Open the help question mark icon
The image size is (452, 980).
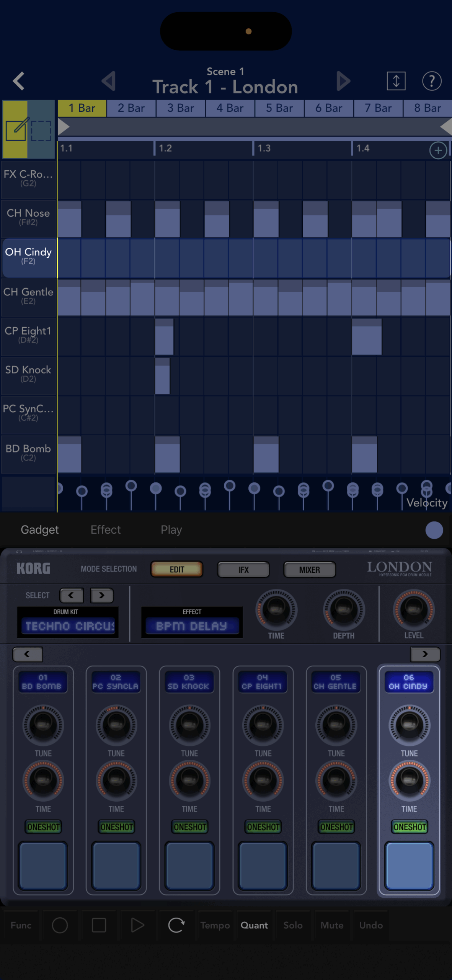pyautogui.click(x=431, y=81)
